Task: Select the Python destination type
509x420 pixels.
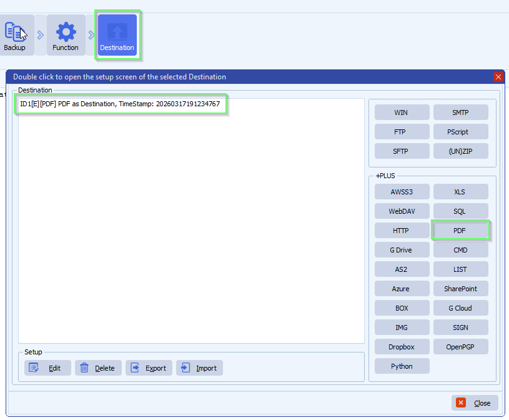Action: (x=402, y=366)
